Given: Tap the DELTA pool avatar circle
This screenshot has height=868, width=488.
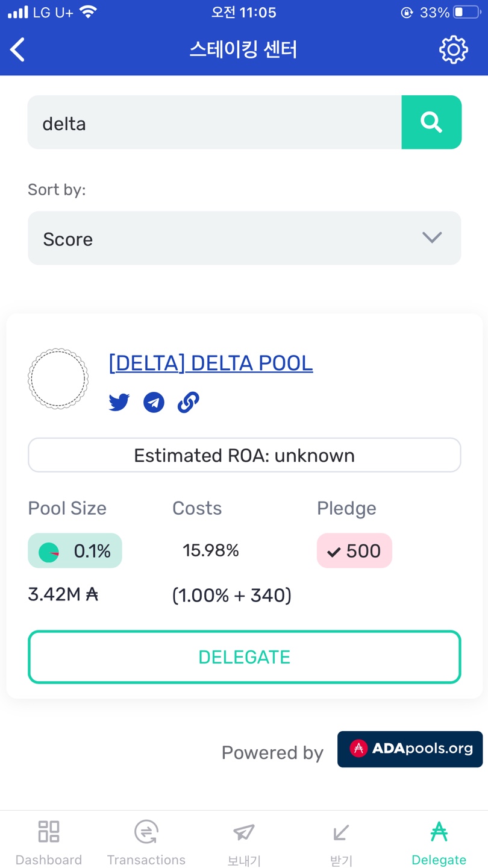Looking at the screenshot, I should coord(58,379).
